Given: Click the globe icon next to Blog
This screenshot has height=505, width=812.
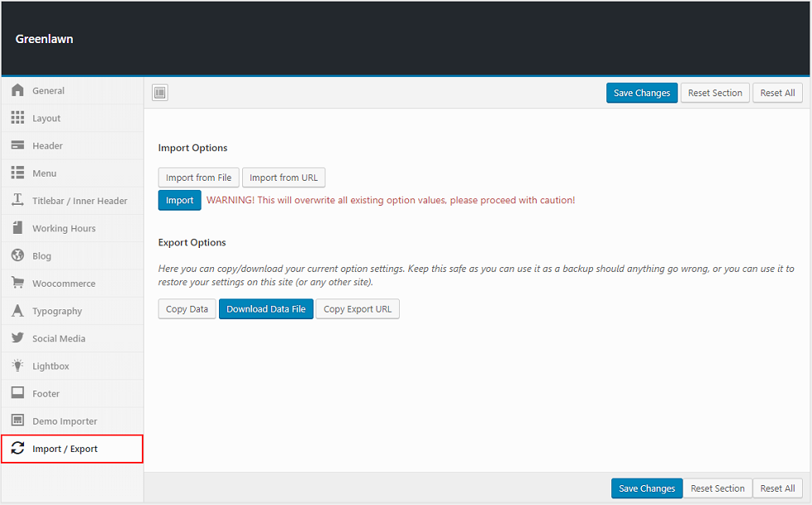Looking at the screenshot, I should tap(17, 255).
